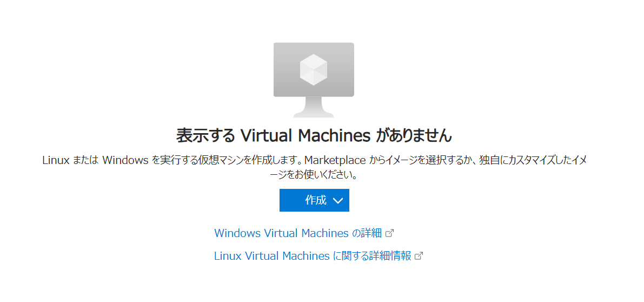Click the heading 表示する Virtual Machines がありません
Image resolution: width=644 pixels, height=302 pixels.
tap(314, 135)
